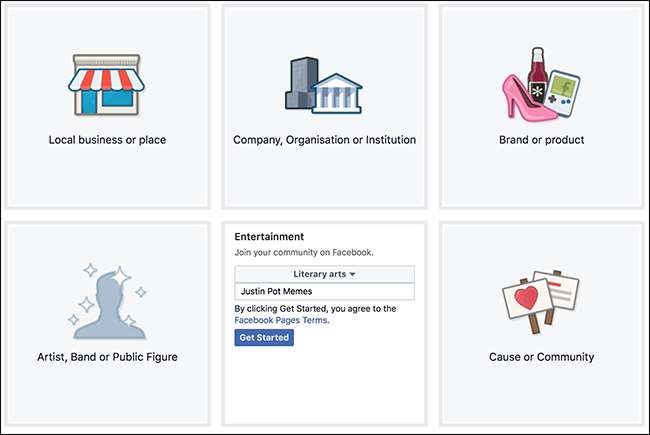650x435 pixels.
Task: Click the Justin Pot Memes name field
Action: [324, 291]
